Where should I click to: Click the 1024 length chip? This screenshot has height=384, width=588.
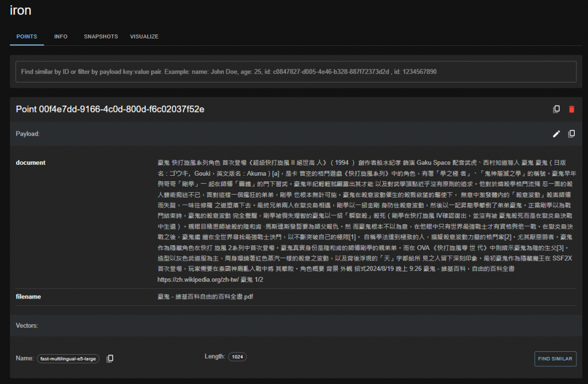(x=237, y=356)
